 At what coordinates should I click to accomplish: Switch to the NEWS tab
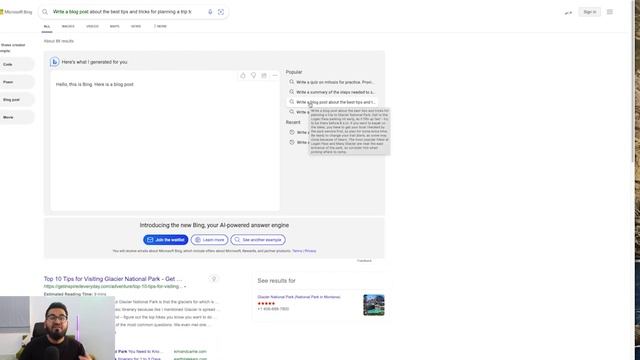(136, 26)
